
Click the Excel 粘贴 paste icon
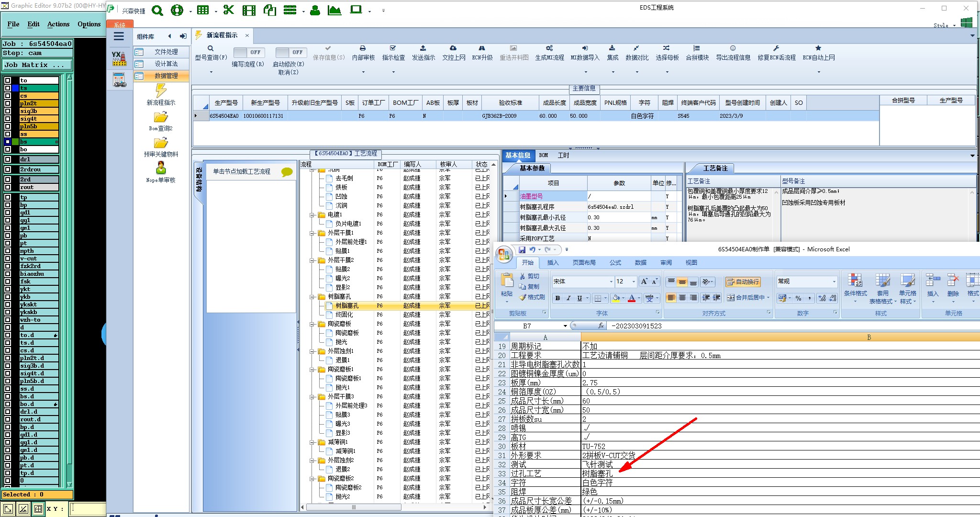507,280
